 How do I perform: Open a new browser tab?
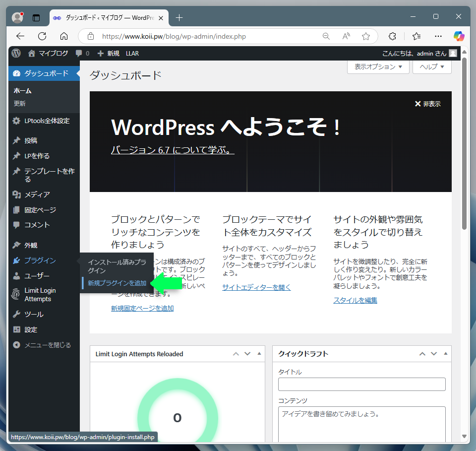pyautogui.click(x=179, y=18)
